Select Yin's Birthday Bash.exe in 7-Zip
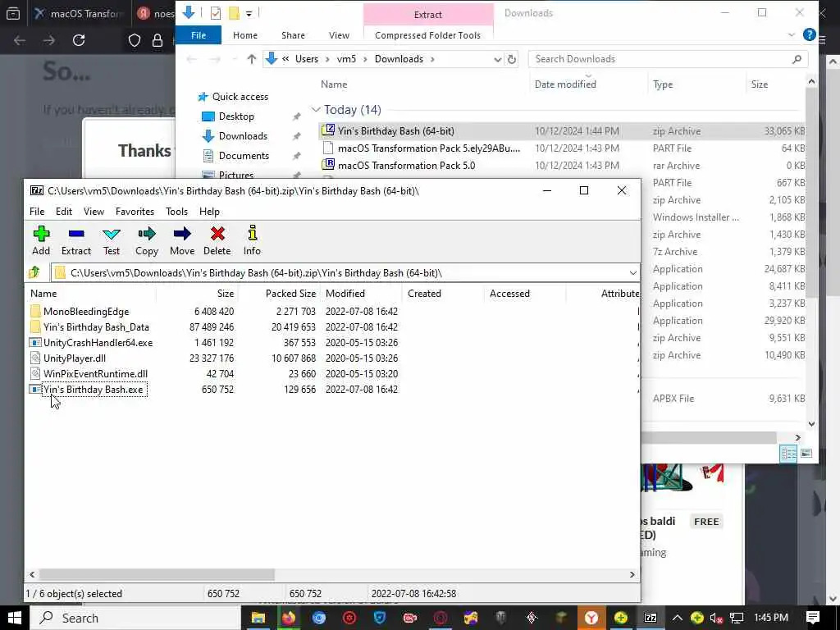The image size is (840, 630). click(x=94, y=390)
